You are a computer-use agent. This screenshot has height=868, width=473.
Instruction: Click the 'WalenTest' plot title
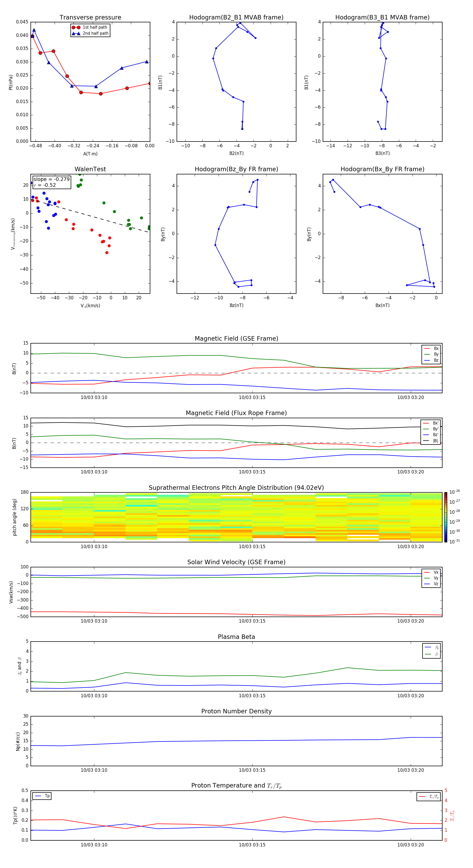click(90, 169)
